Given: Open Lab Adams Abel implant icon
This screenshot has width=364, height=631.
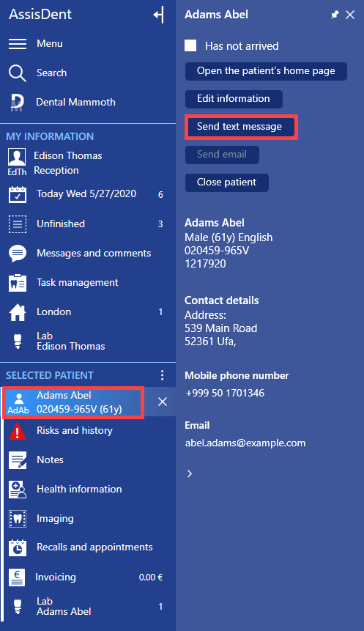Looking at the screenshot, I should click(18, 607).
